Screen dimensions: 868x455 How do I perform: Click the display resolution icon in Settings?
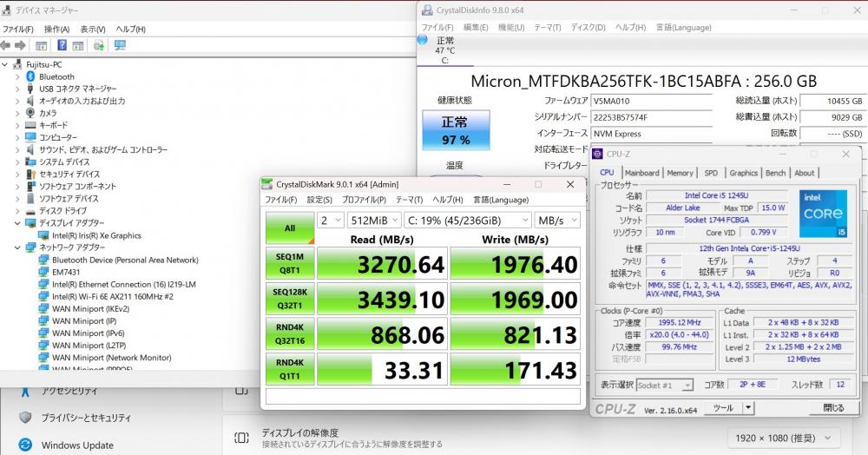(241, 438)
